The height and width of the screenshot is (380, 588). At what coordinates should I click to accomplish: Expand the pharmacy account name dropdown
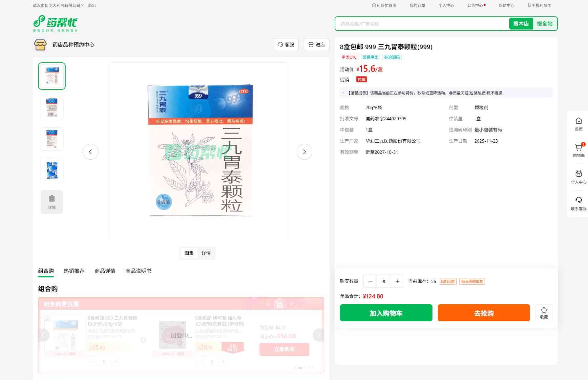point(58,6)
